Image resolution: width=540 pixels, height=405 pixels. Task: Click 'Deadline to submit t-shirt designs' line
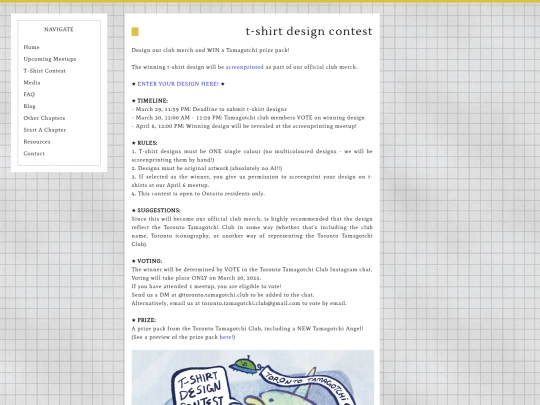(209, 109)
